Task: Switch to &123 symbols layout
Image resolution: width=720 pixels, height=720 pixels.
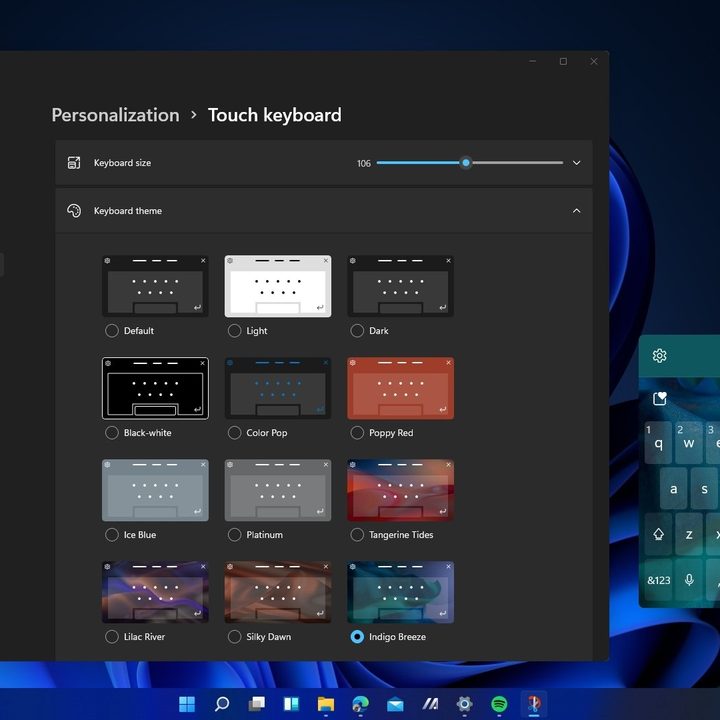Action: (658, 580)
